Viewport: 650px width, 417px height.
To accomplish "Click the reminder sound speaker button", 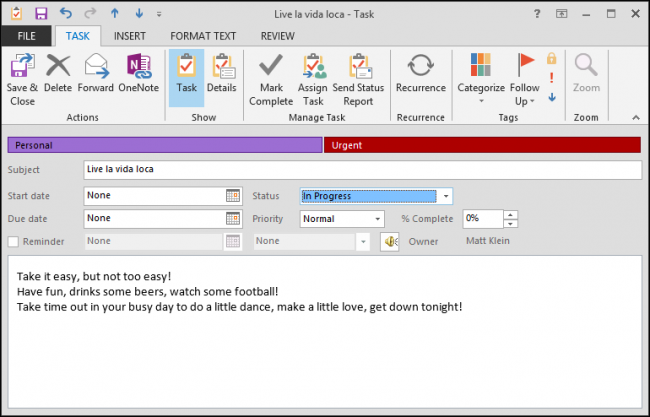I will point(390,241).
